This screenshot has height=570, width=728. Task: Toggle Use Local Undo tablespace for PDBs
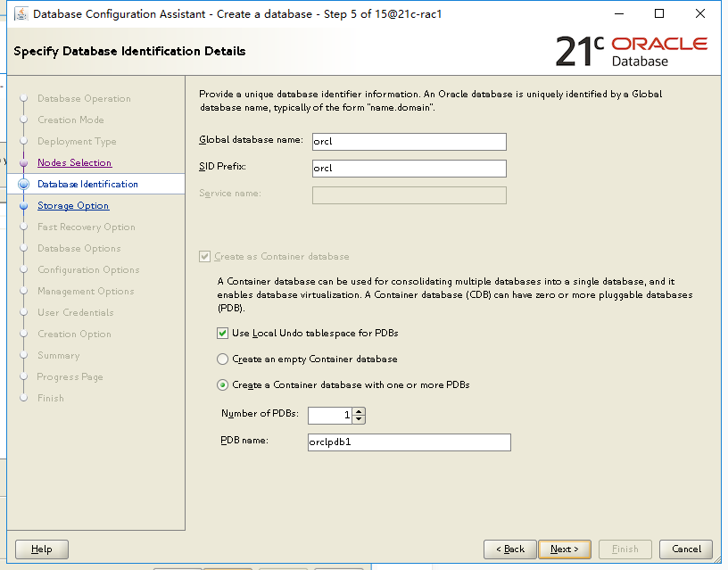click(222, 334)
